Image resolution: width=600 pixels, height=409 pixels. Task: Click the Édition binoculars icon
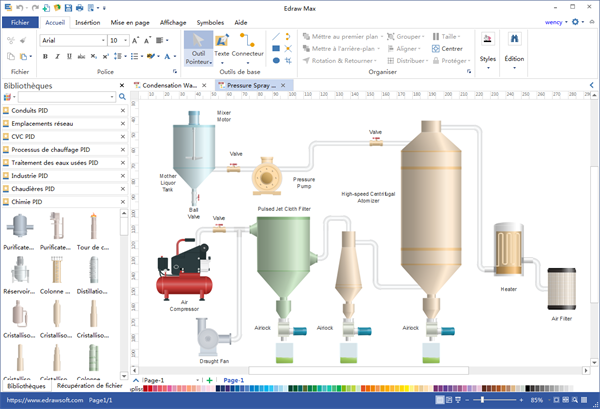click(514, 40)
